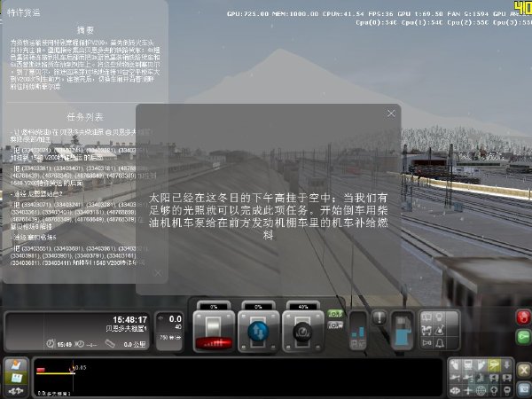Click the last coupling view icon in the camera grid

pos(506,378)
